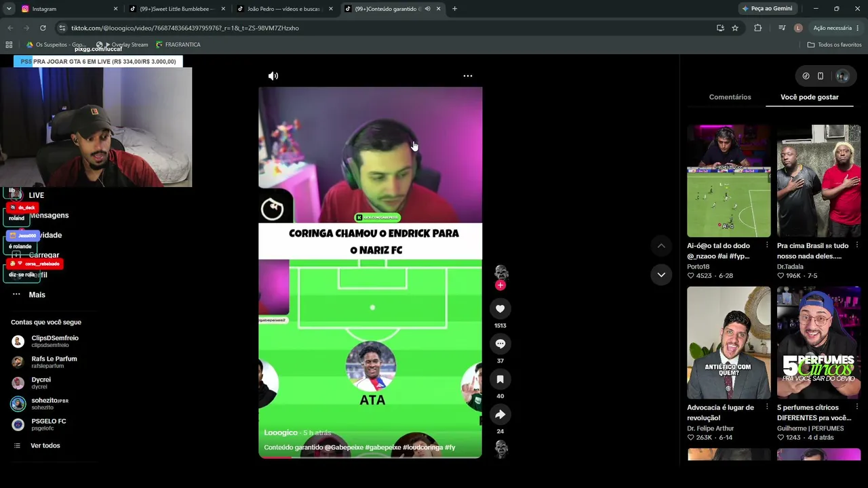
Task: Open the video more options menu
Action: (468, 76)
